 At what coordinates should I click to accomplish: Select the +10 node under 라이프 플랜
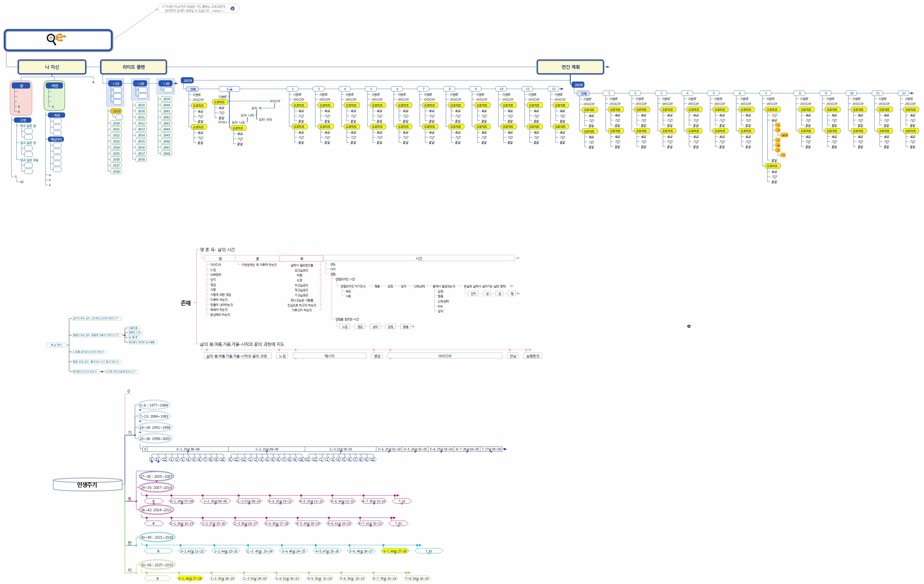116,83
